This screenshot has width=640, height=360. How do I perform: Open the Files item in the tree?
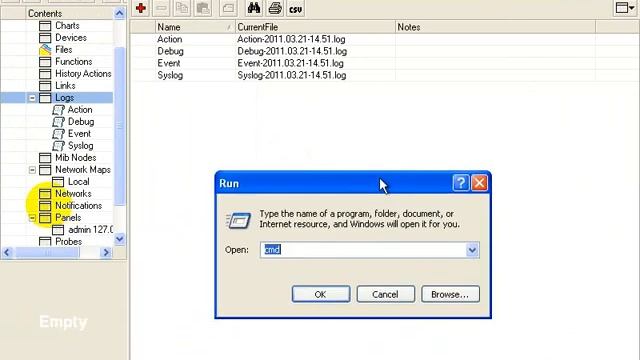64,50
